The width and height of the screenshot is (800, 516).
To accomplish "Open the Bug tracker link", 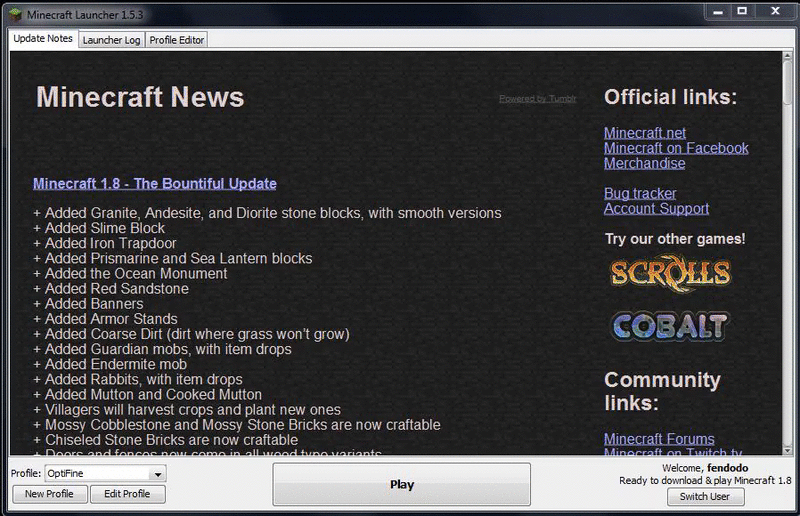I will [640, 194].
